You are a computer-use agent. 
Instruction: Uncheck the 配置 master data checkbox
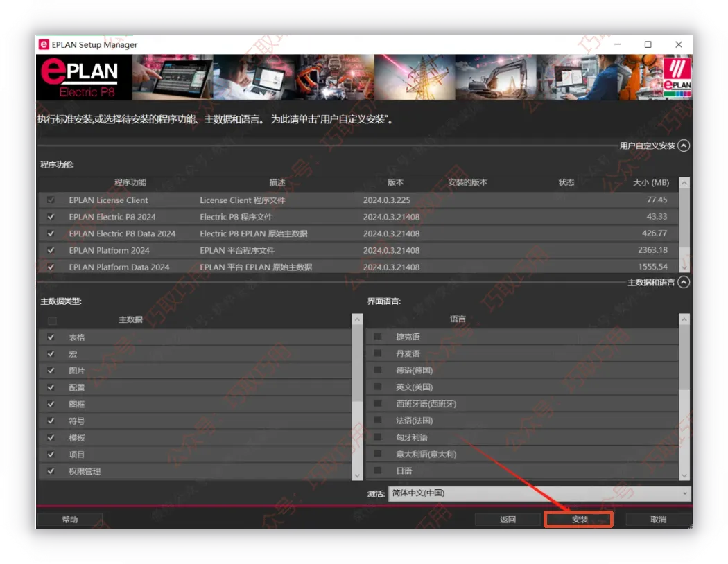point(51,387)
